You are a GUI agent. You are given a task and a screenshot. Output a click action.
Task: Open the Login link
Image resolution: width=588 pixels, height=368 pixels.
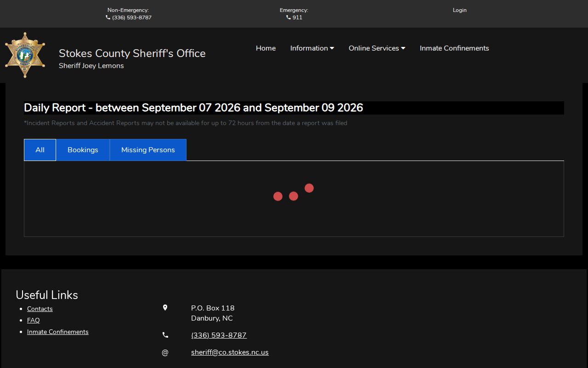click(x=459, y=10)
